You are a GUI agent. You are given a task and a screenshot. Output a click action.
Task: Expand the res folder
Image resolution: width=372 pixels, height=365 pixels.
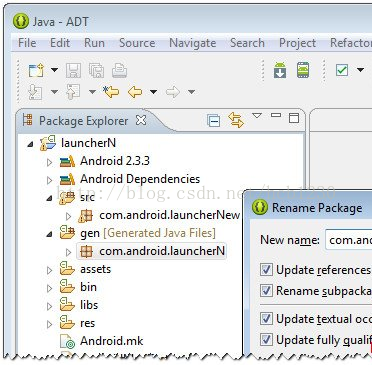point(49,324)
